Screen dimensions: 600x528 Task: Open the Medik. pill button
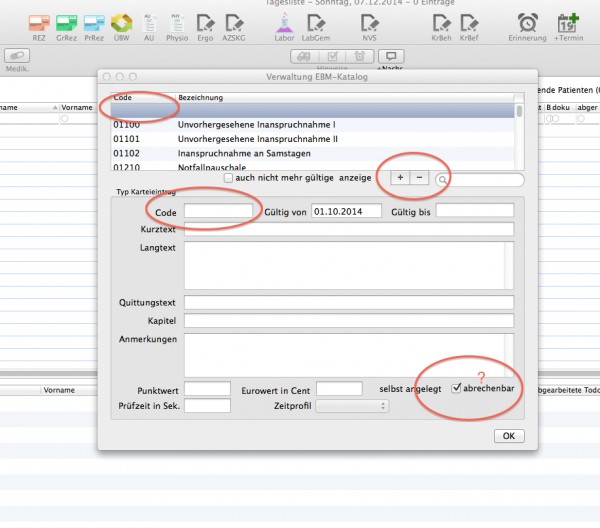(x=17, y=56)
